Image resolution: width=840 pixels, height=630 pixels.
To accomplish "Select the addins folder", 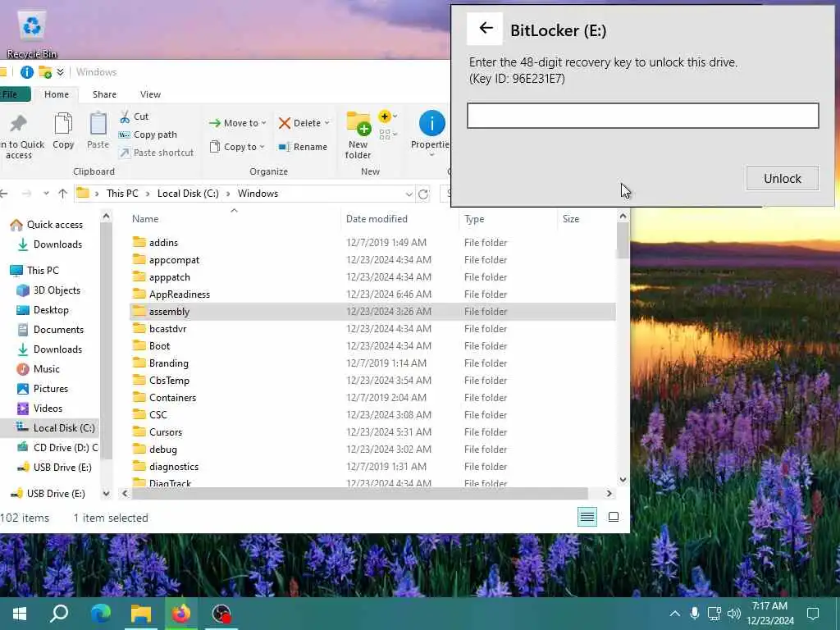I will click(x=163, y=243).
